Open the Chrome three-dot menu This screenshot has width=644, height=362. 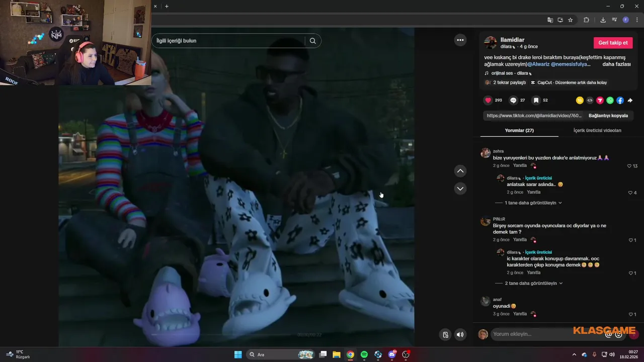637,20
